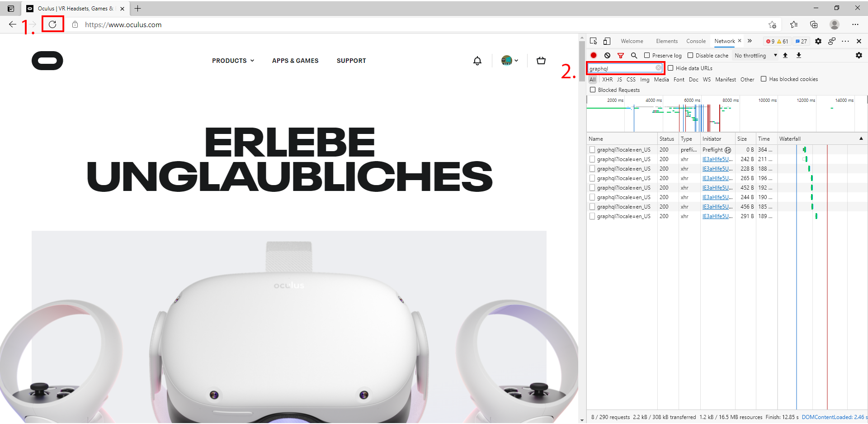
Task: Open the DevTools feedback icon
Action: point(832,41)
